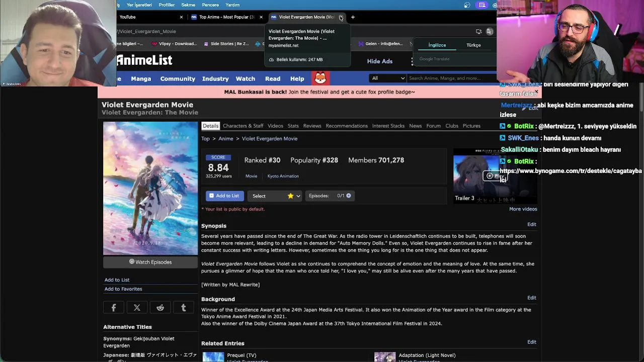Viewport: 644px width, 362px height.
Task: Click sidebar Add to List link
Action: 117,280
